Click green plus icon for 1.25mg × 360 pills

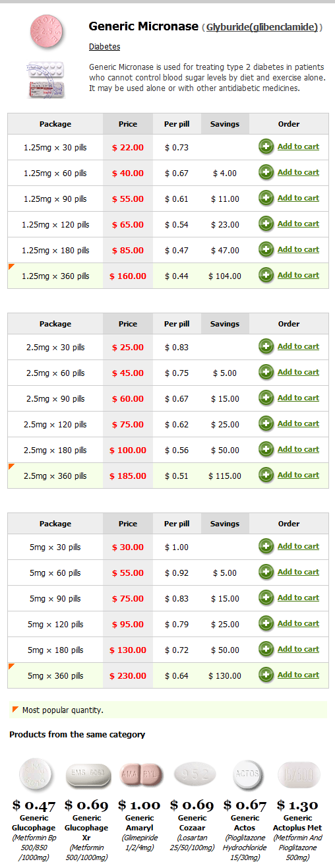coord(266,275)
